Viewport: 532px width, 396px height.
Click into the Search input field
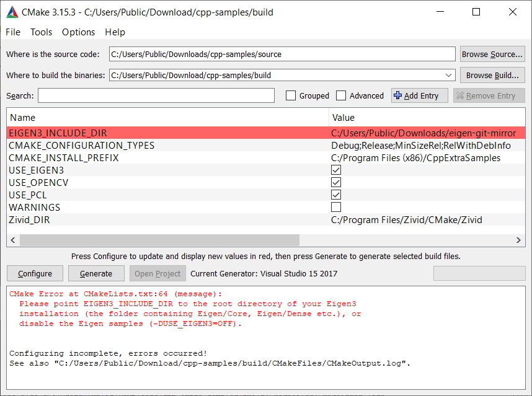click(x=156, y=95)
